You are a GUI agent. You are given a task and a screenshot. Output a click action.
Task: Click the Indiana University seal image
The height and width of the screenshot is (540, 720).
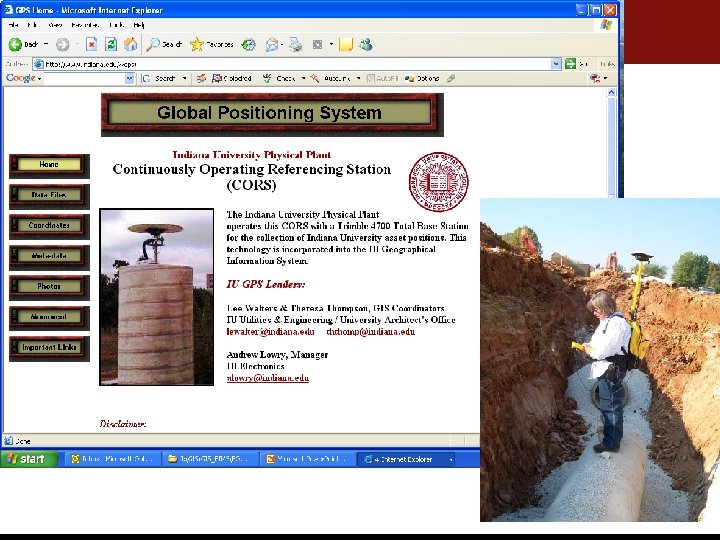[439, 182]
